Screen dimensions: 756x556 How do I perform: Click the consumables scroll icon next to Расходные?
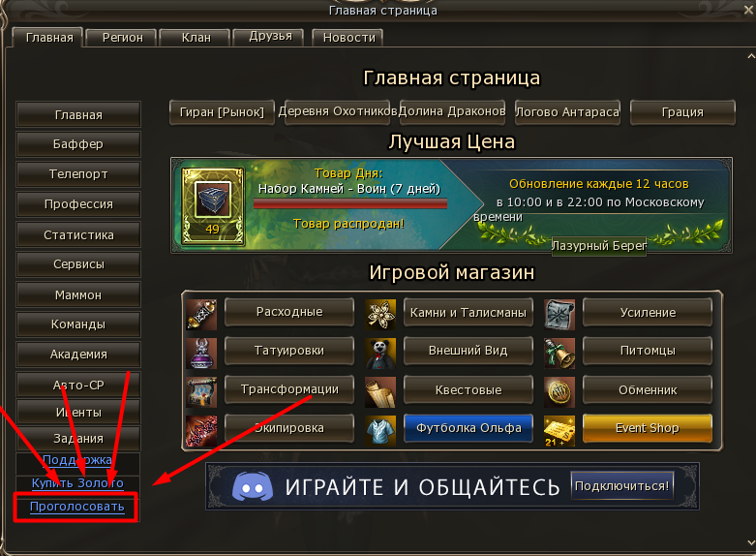coord(201,314)
